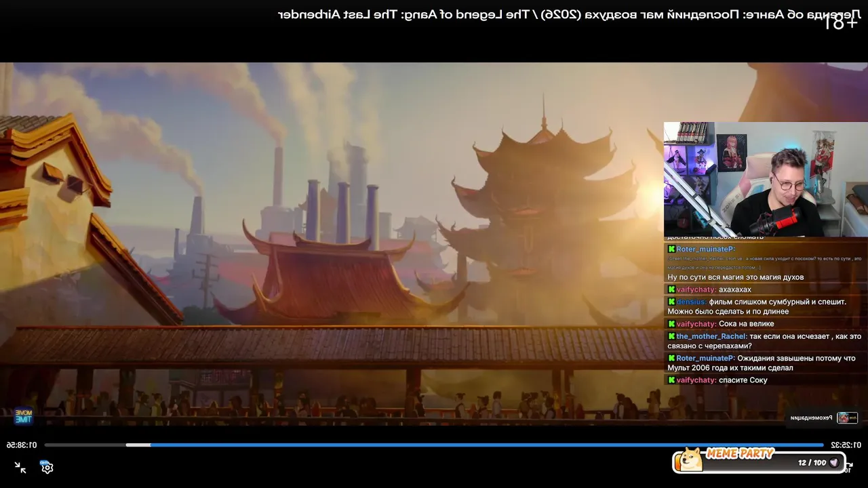Click K badge on Roter_muinateP's reply message

point(671,249)
